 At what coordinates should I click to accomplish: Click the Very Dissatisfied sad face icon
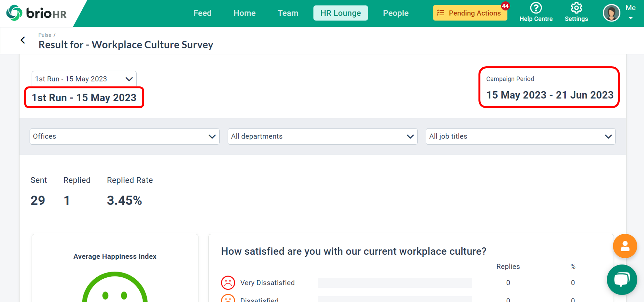(x=228, y=283)
